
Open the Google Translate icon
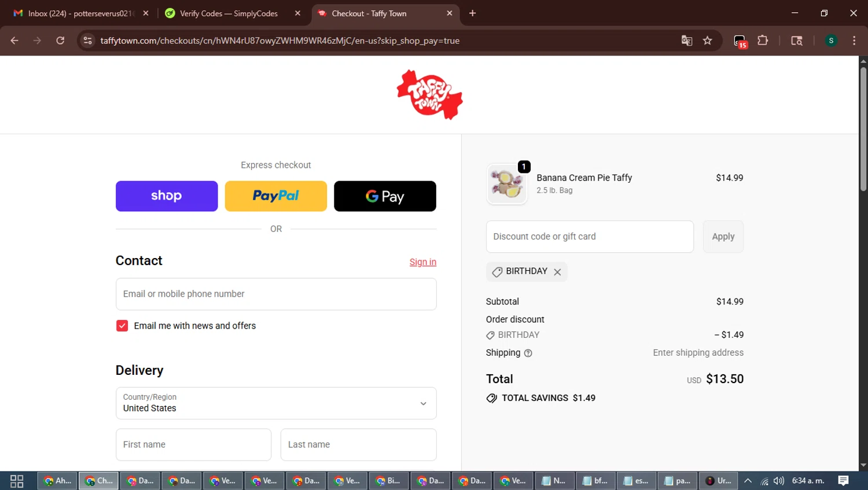pos(687,40)
